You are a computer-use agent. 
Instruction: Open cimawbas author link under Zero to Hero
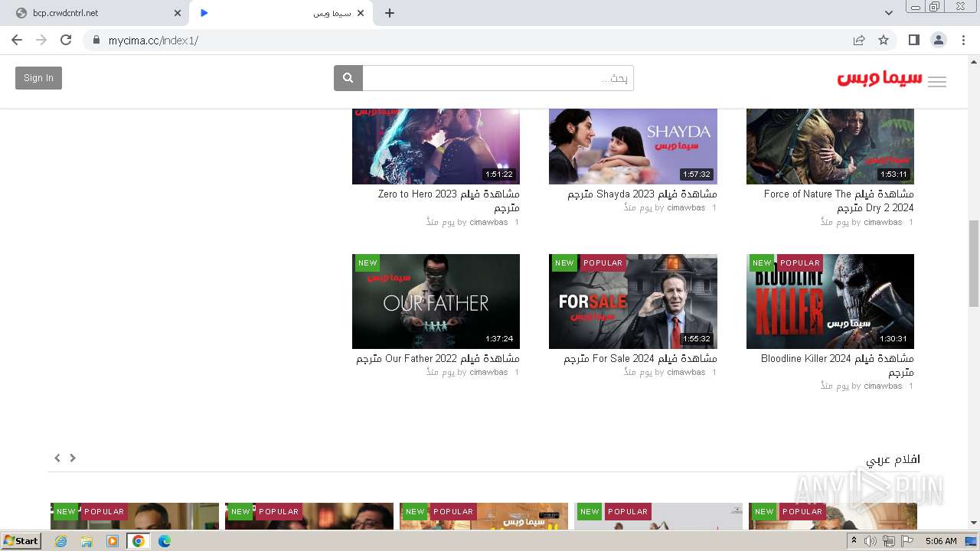[x=488, y=222]
